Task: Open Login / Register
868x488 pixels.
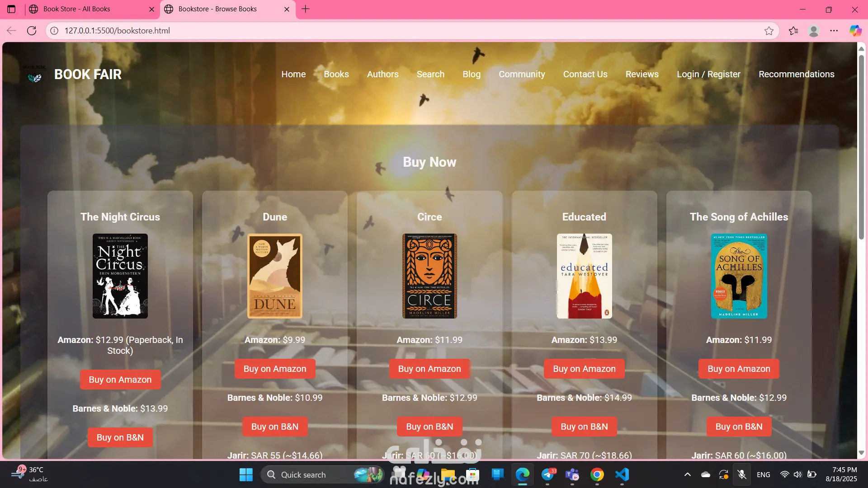Action: coord(708,74)
